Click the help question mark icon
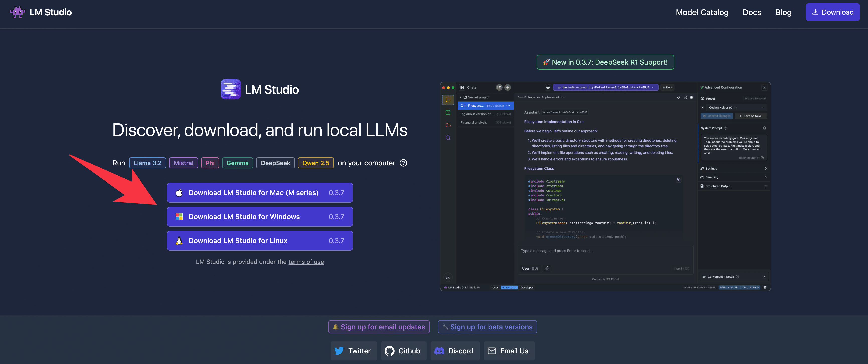Image resolution: width=868 pixels, height=364 pixels. pyautogui.click(x=403, y=163)
